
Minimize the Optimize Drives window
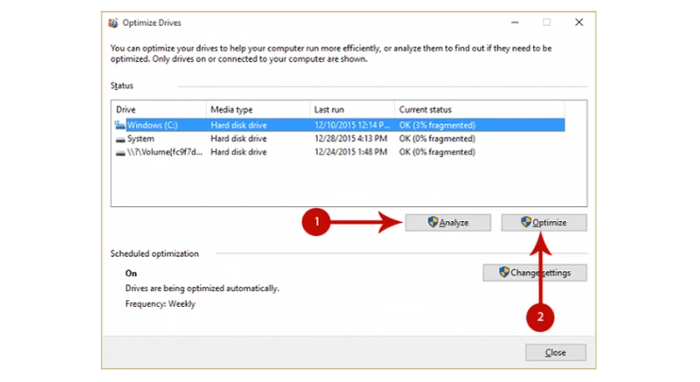(x=515, y=22)
